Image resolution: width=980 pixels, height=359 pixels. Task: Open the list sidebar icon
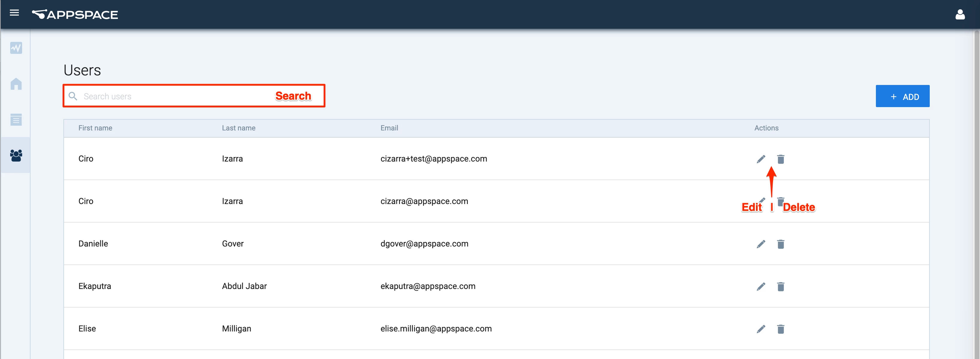tap(16, 119)
